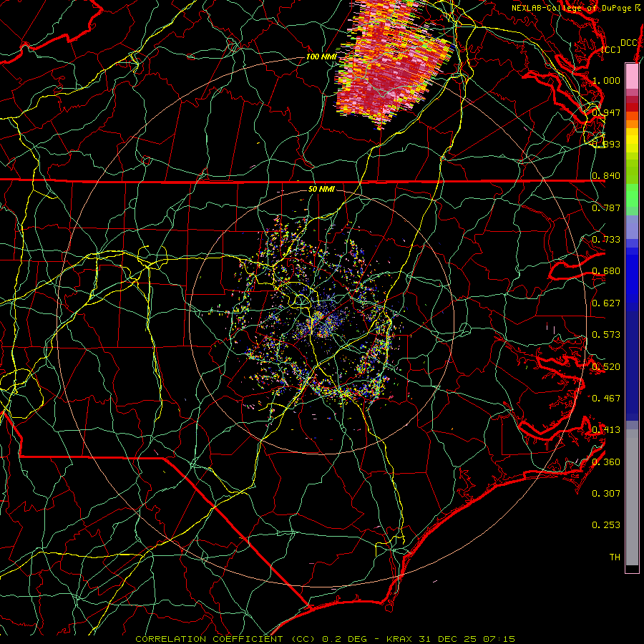Click the pink segment of color bar
Viewport: 644px width, 644px height.
632,76
